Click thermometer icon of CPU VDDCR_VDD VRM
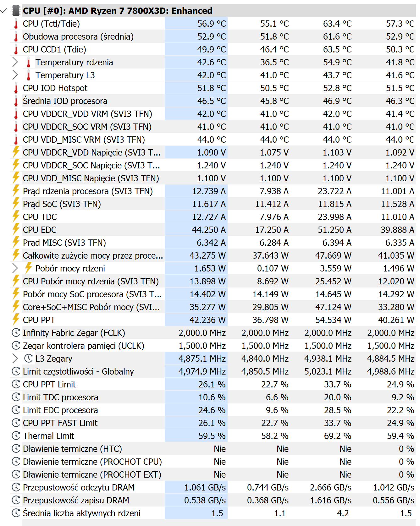Image resolution: width=420 pixels, height=526 pixels. 16,114
